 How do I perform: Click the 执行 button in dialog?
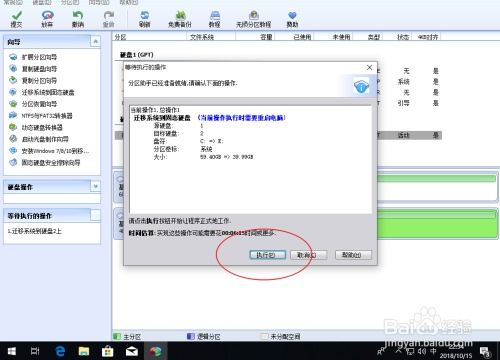coord(267,255)
